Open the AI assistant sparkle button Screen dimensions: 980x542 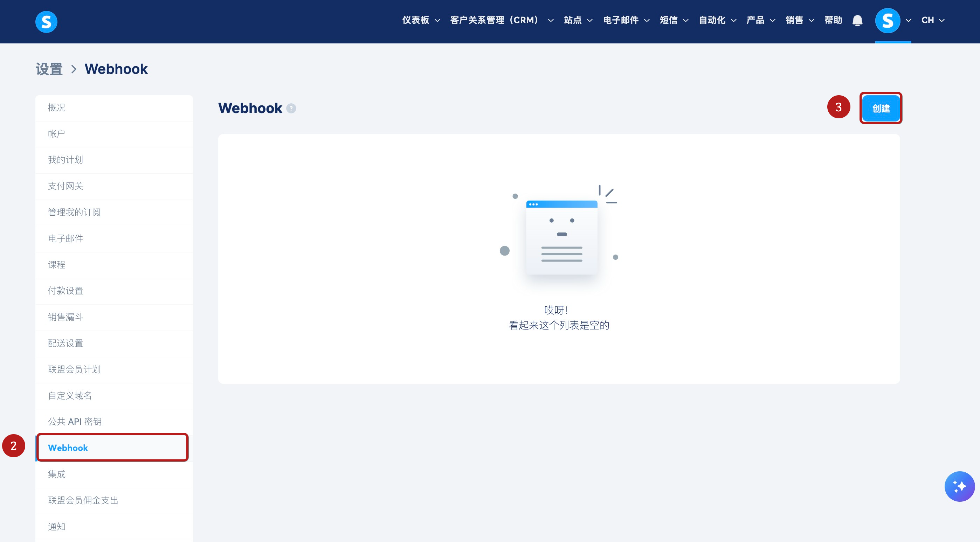(x=959, y=486)
